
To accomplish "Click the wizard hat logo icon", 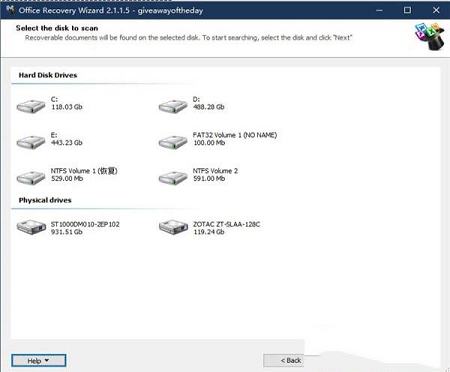I will (430, 36).
